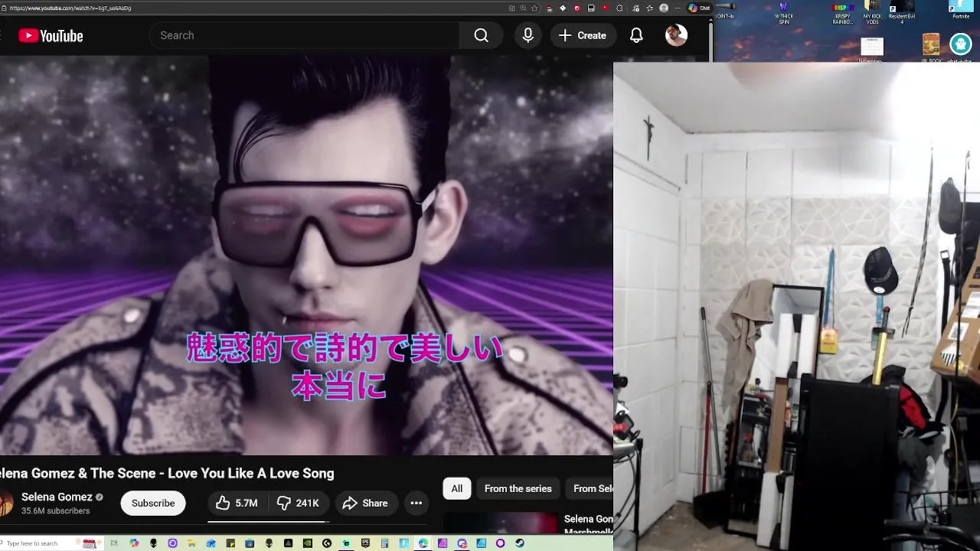Click the video title Love You Like A Love Song
Image resolution: width=980 pixels, height=551 pixels.
167,473
